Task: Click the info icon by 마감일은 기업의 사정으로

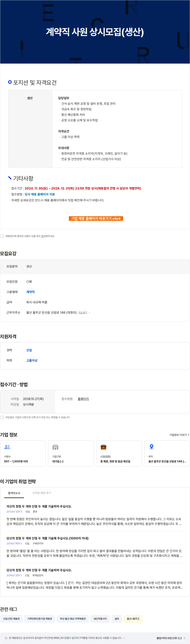Action: click(2, 417)
